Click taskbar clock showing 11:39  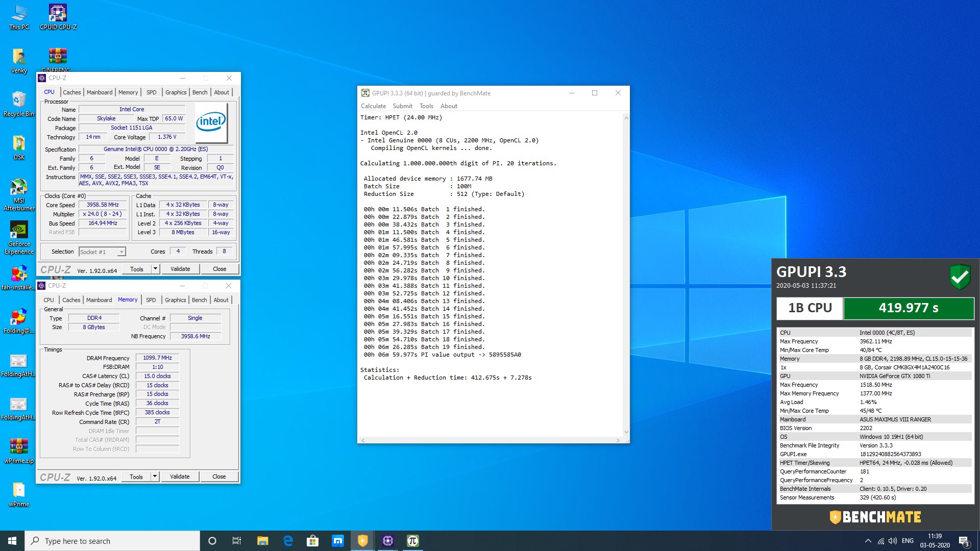(x=935, y=541)
